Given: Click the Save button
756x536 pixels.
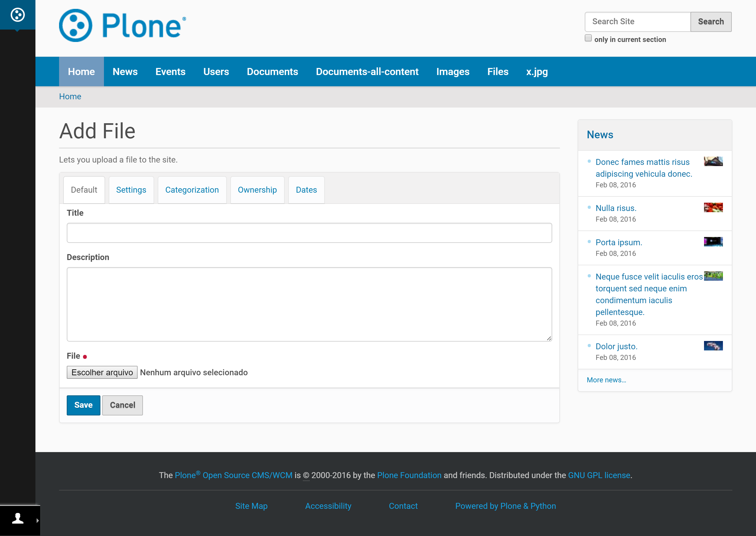Looking at the screenshot, I should (x=84, y=405).
